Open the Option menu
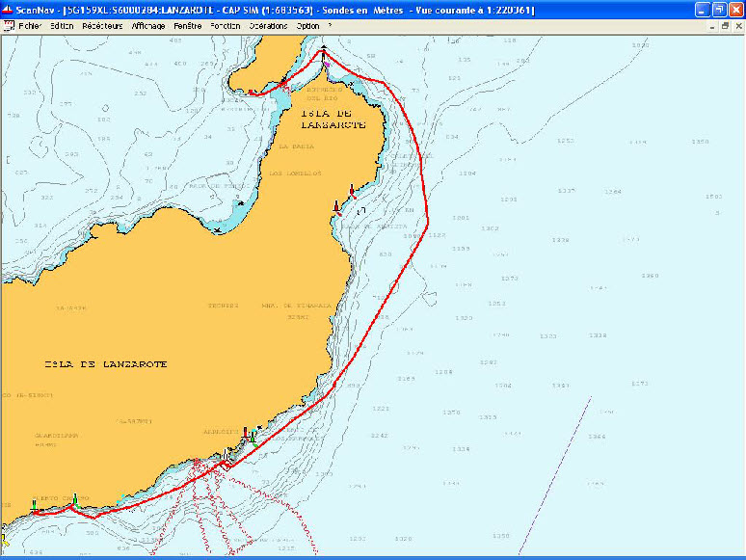Screen dimensions: 746x560 pos(307,26)
